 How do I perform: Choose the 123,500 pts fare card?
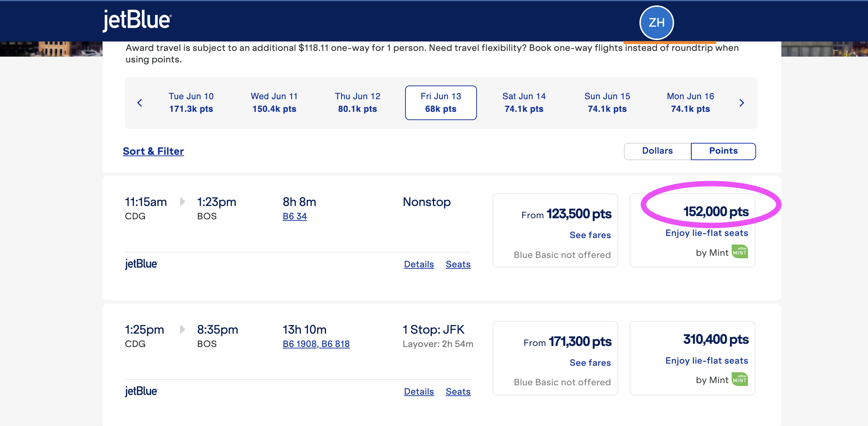[555, 230]
